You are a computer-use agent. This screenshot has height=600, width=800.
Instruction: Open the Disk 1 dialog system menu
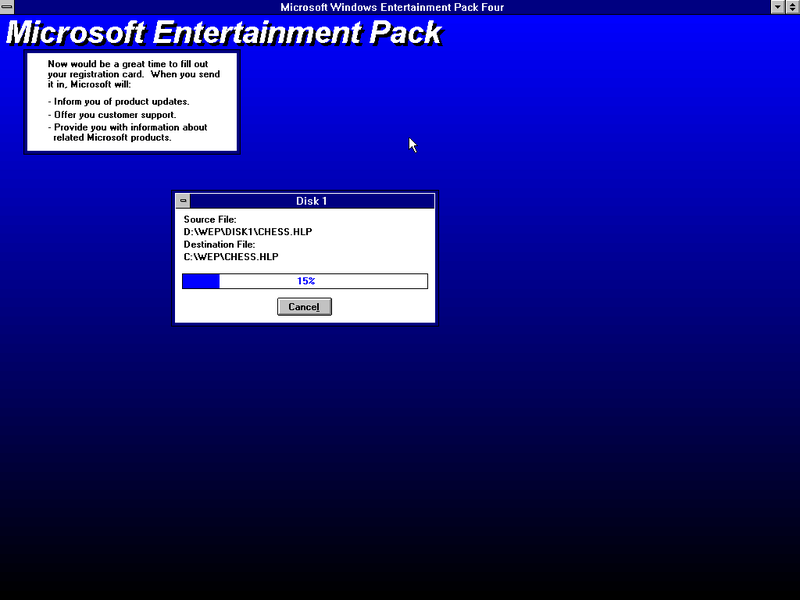(x=183, y=201)
